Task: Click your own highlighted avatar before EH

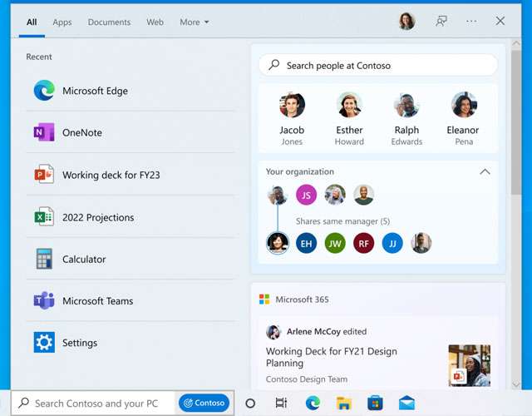Action: click(x=278, y=243)
